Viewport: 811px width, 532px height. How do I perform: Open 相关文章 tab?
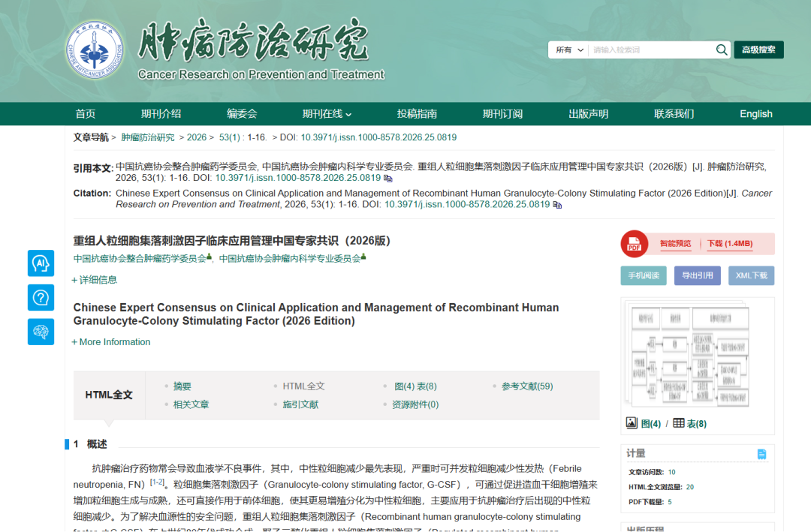191,404
